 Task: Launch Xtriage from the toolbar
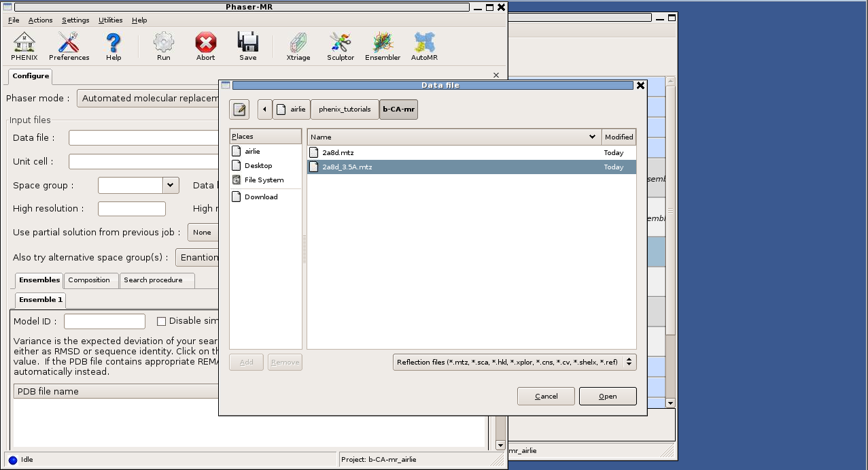pos(298,46)
